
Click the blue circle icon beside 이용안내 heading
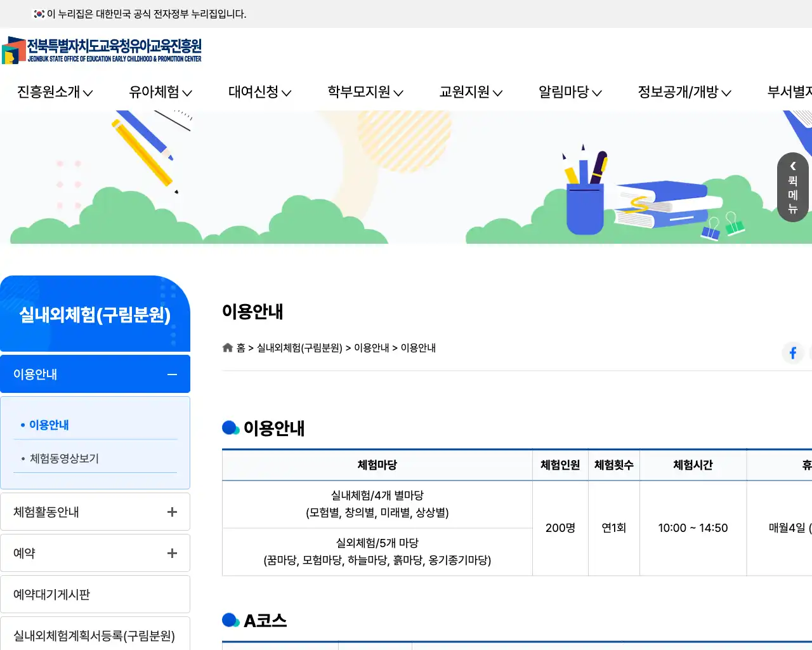pos(231,427)
